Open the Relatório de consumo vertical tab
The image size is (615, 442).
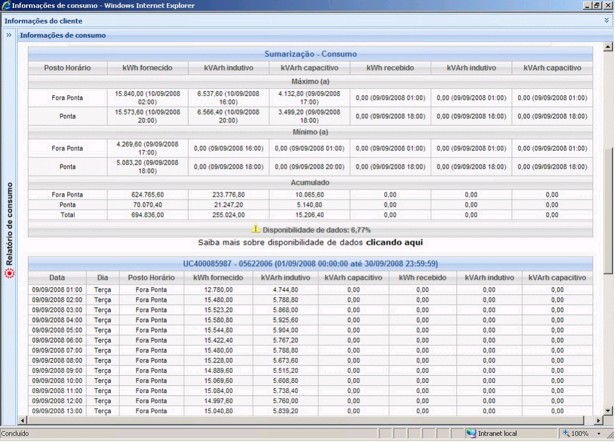(10, 225)
